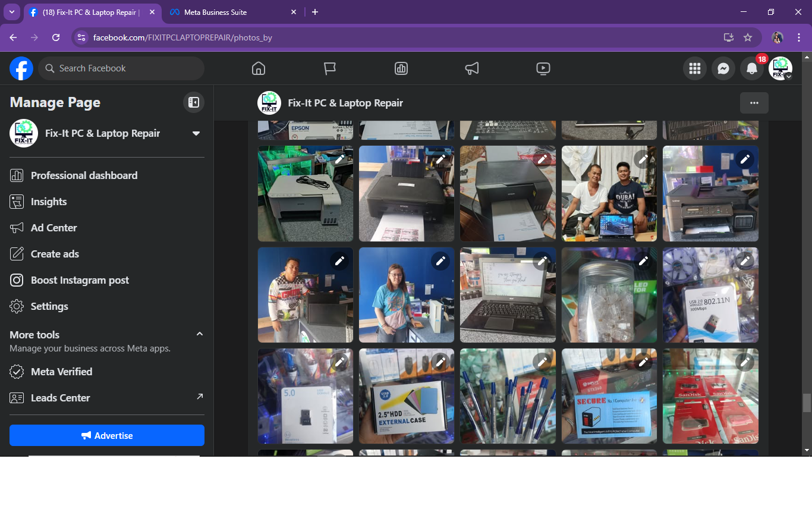This screenshot has height=515, width=812.
Task: Edit the 2.5" HDD External Case photo
Action: [x=440, y=362]
